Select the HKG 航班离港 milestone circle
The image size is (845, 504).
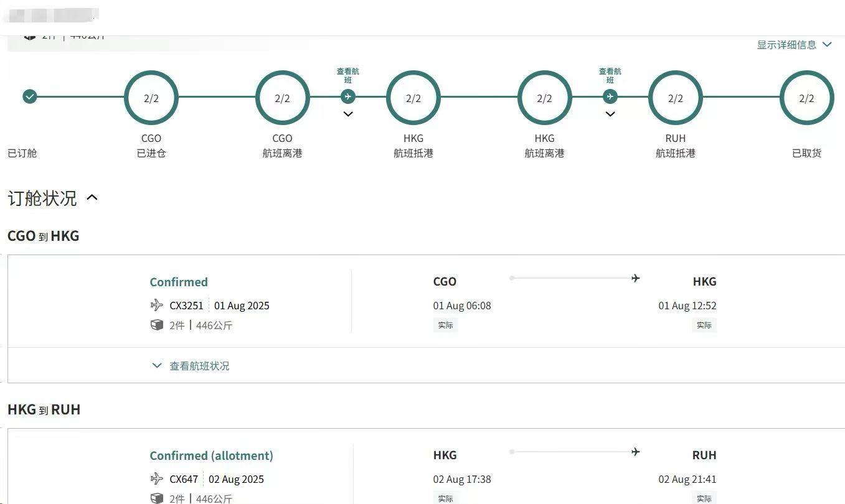coord(544,98)
